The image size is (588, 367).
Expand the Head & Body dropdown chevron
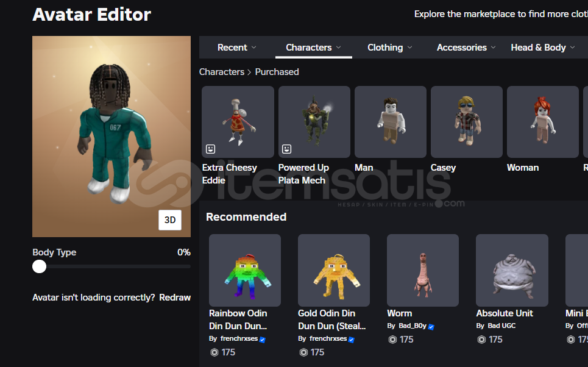(x=573, y=48)
